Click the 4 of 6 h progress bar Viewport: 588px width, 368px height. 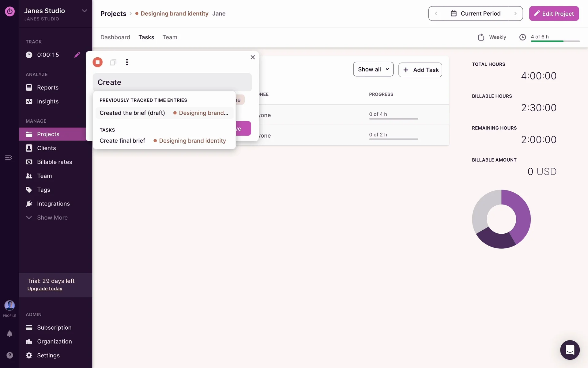555,41
